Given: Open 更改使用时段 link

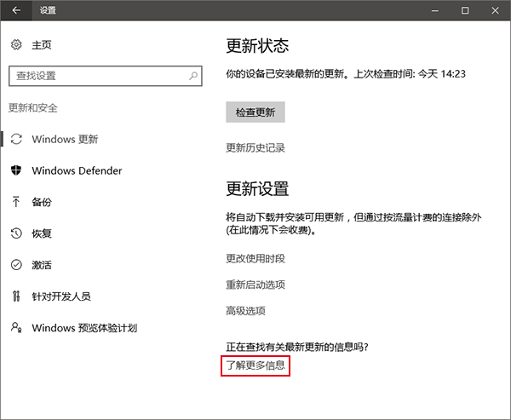Looking at the screenshot, I should pyautogui.click(x=255, y=259).
